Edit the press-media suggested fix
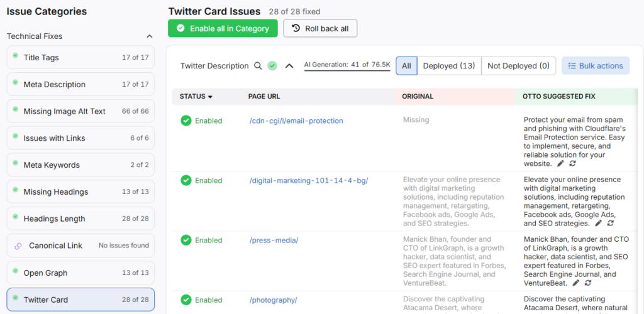 tap(576, 283)
